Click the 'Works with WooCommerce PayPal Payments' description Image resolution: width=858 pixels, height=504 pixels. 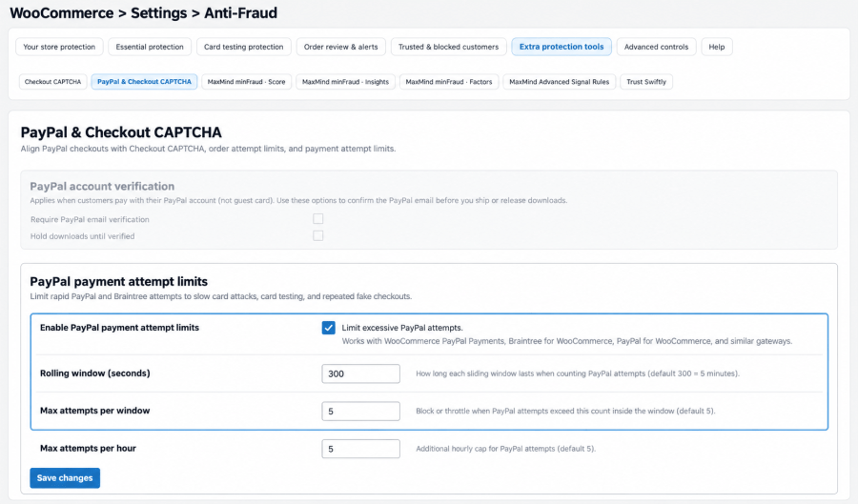coord(567,341)
